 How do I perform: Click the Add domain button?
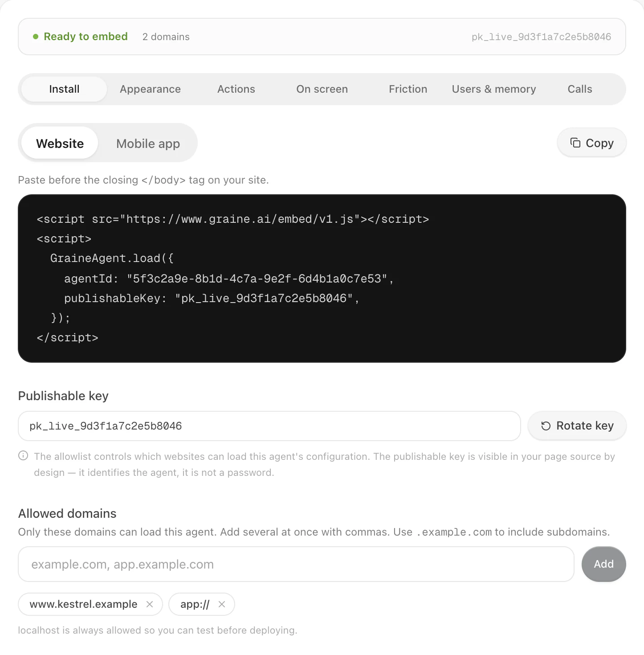coord(603,564)
